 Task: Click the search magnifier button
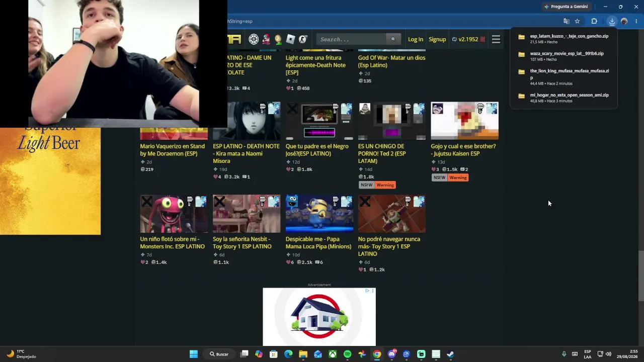[x=393, y=39]
